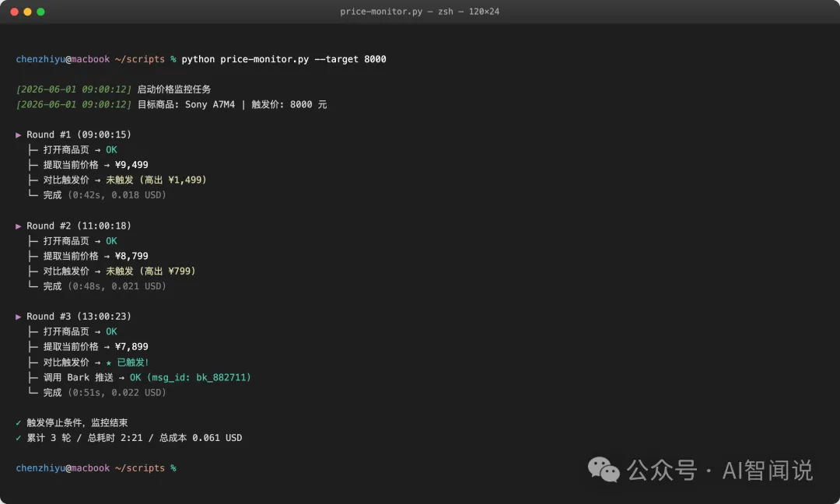Click the 触发停止条件，监控结束 line

tap(72, 422)
